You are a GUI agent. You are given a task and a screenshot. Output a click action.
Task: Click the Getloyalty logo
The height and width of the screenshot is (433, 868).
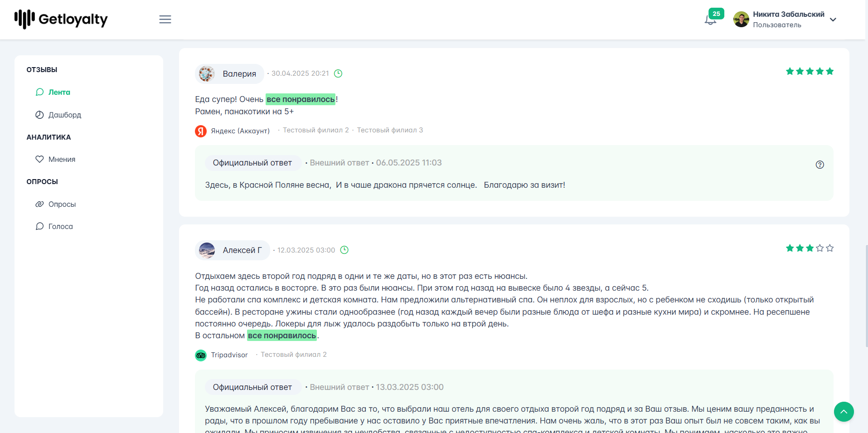click(x=61, y=19)
